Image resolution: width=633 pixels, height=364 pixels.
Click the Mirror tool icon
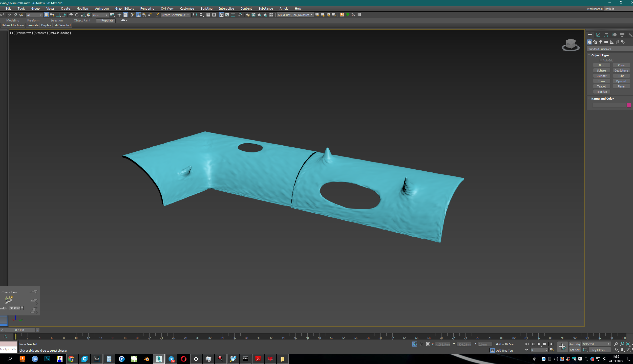pos(195,15)
